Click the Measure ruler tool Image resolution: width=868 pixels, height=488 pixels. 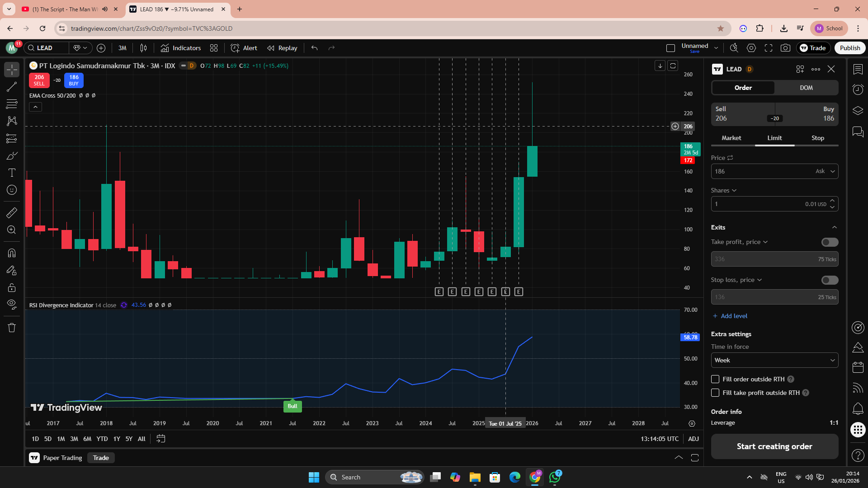click(x=12, y=212)
